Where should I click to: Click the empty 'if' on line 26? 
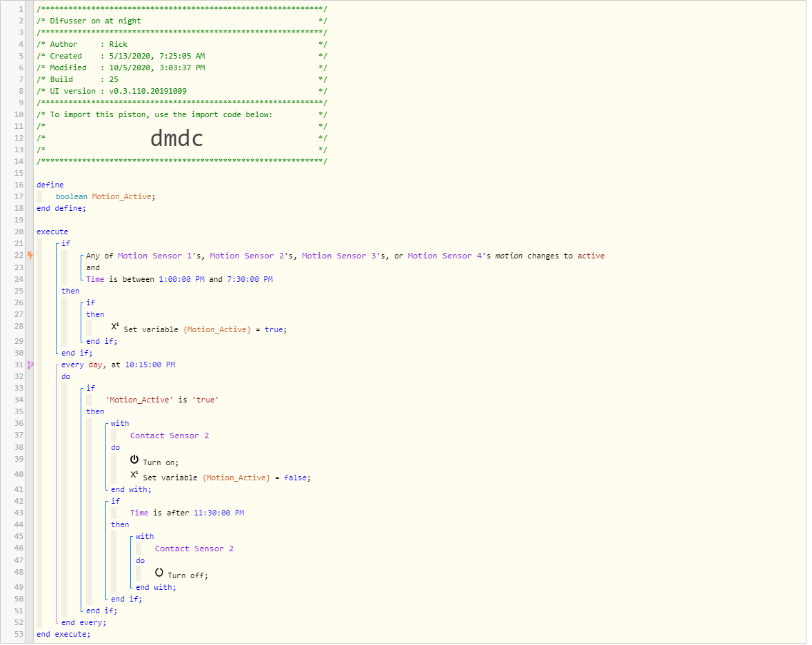[x=90, y=303]
